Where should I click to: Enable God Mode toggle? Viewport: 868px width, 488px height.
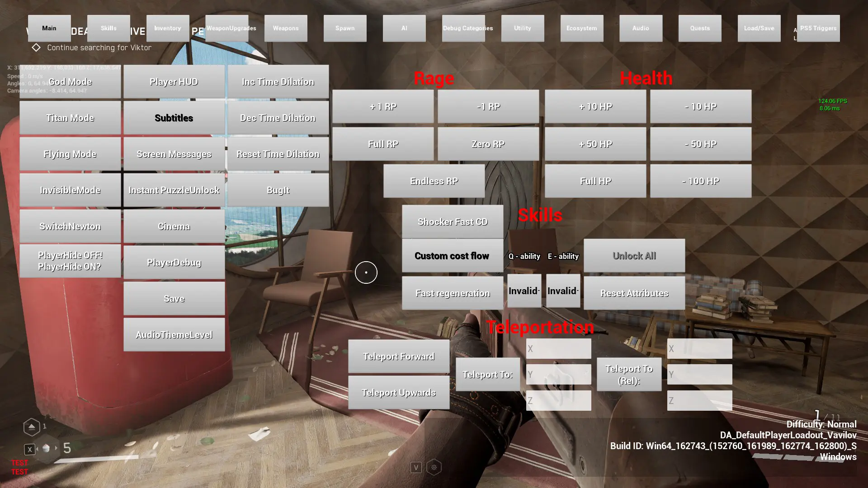(71, 82)
